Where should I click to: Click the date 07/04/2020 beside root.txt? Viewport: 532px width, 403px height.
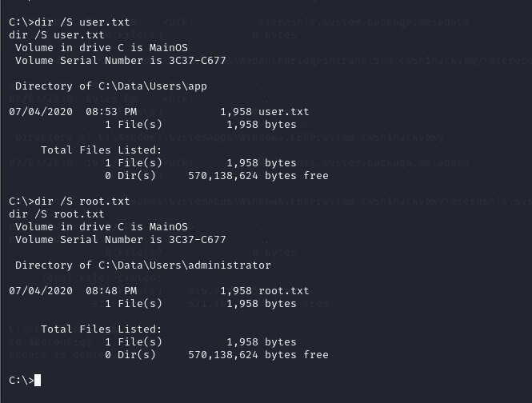[41, 291]
